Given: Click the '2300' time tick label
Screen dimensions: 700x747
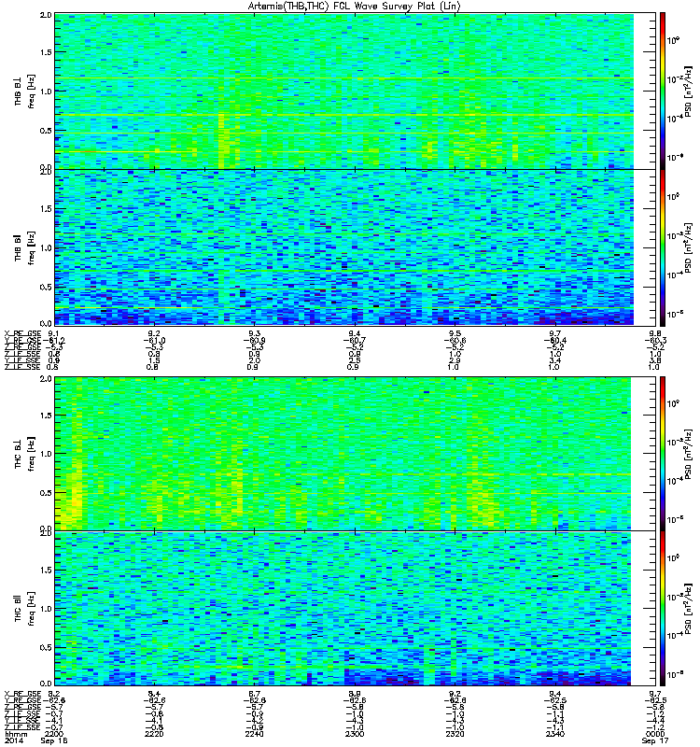Looking at the screenshot, I should click(355, 734).
